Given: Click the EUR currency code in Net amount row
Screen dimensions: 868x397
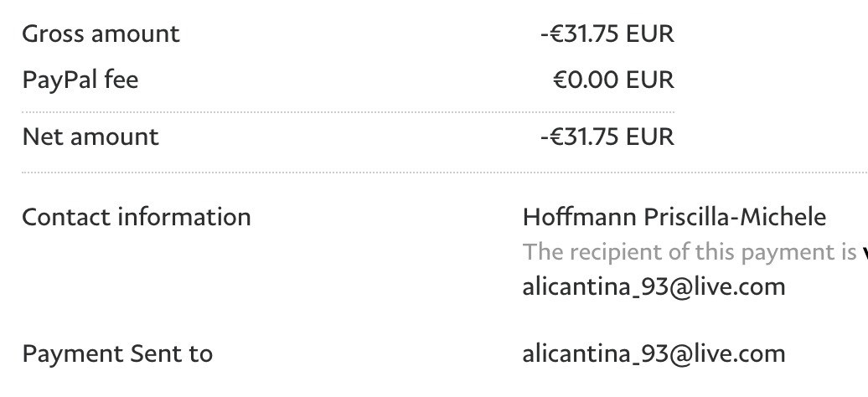Looking at the screenshot, I should pos(651,136).
